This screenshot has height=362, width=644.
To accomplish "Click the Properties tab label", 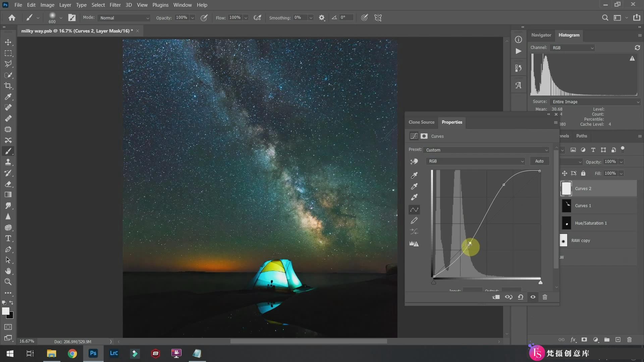I will pos(451,122).
